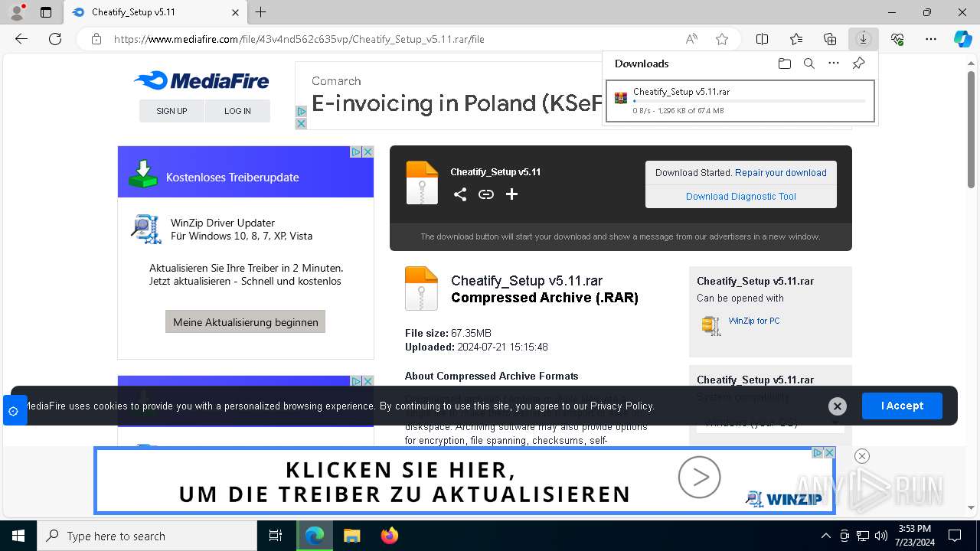
Task: Click the plus icon beside the link icon
Action: [511, 194]
